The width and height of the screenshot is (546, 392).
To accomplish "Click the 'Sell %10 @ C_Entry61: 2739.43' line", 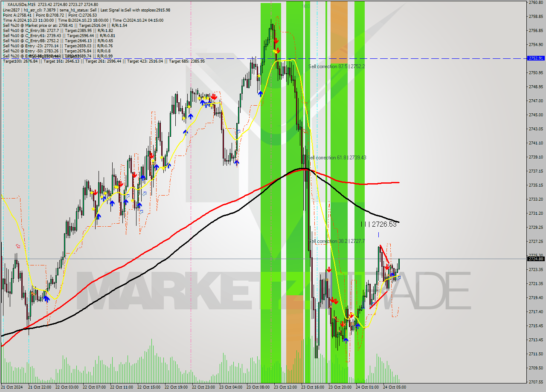I will tap(59, 35).
